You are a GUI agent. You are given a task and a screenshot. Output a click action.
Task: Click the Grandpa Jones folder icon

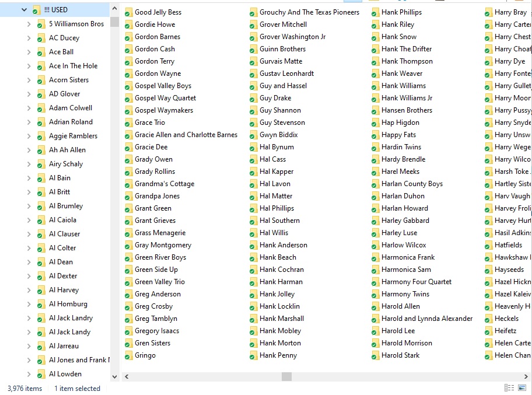click(128, 196)
